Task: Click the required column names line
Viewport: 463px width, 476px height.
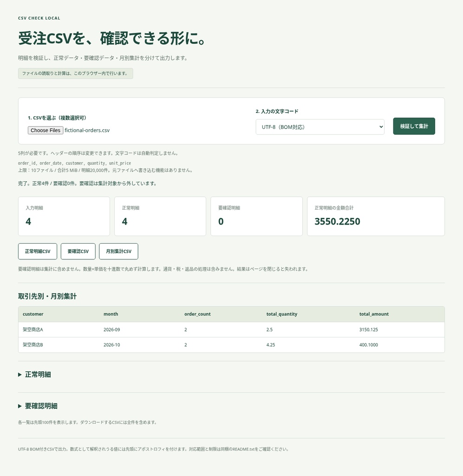Action: point(74,163)
